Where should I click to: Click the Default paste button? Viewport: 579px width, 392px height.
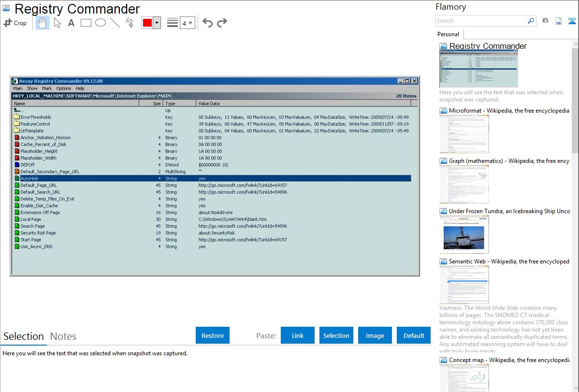click(414, 335)
